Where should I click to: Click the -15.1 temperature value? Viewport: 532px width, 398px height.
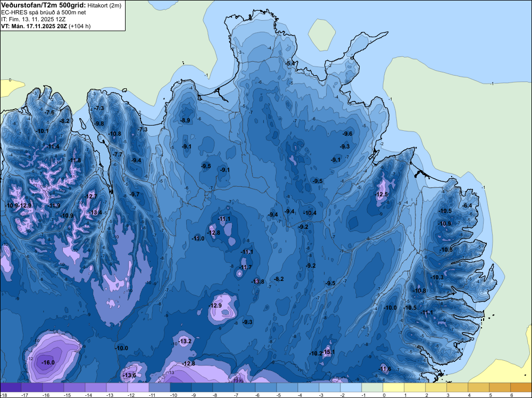[x=329, y=352]
